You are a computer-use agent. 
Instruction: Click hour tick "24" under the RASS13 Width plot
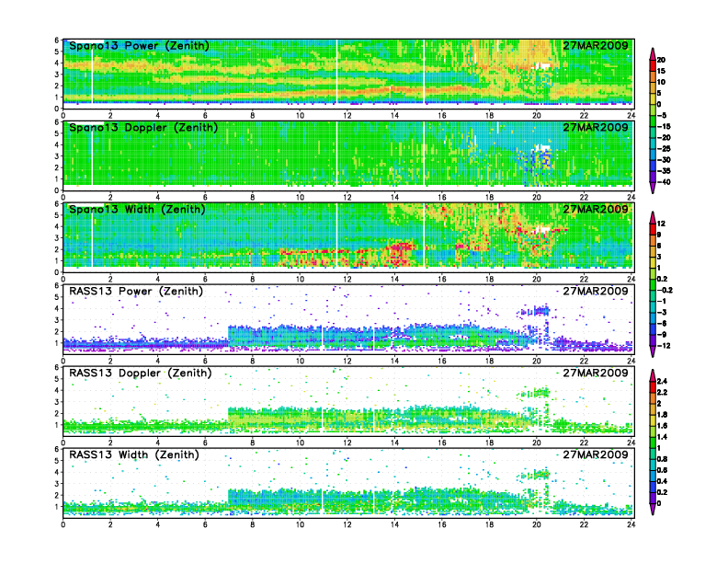[631, 524]
